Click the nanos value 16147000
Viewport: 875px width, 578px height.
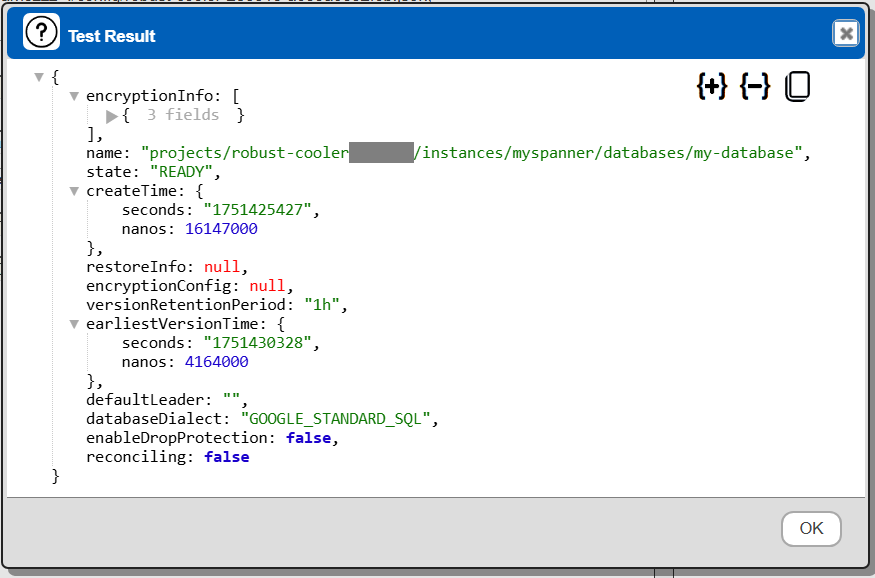[x=221, y=229]
